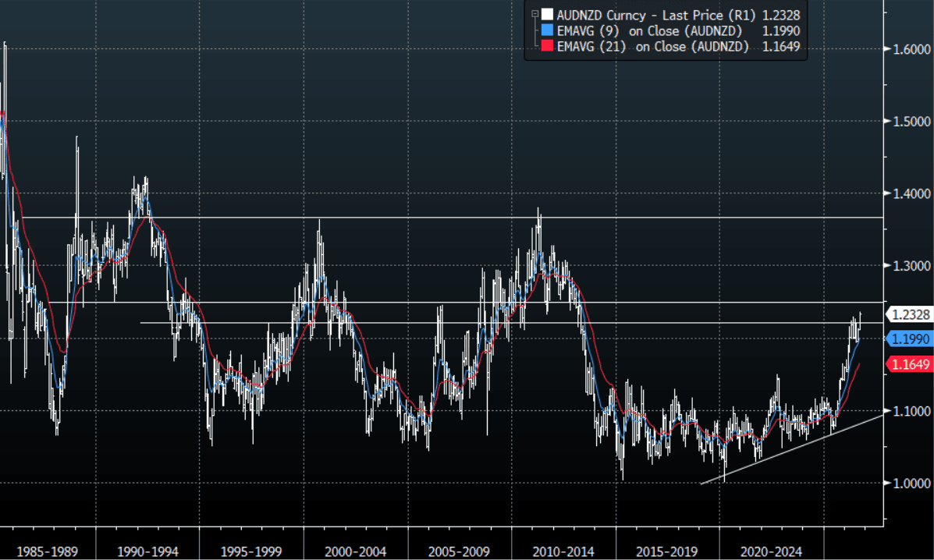Click the 2005-2009 time axis label
This screenshot has height=560, width=934.
click(460, 551)
